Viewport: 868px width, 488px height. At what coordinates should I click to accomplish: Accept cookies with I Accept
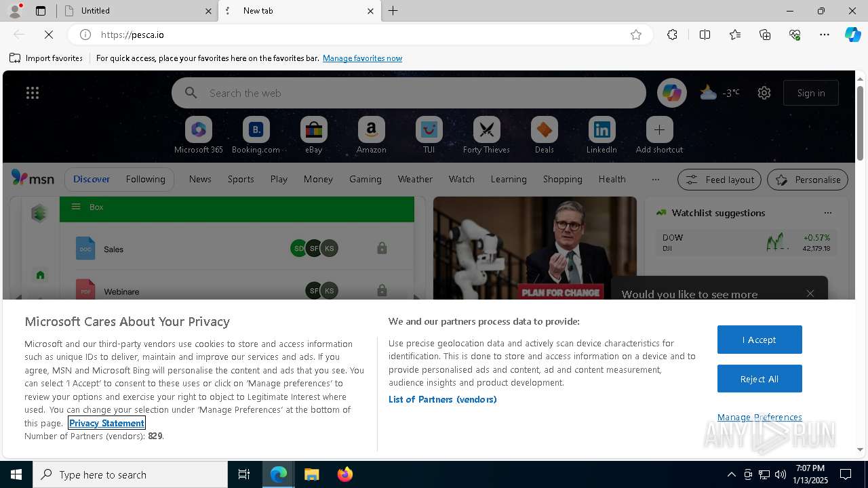tap(759, 340)
